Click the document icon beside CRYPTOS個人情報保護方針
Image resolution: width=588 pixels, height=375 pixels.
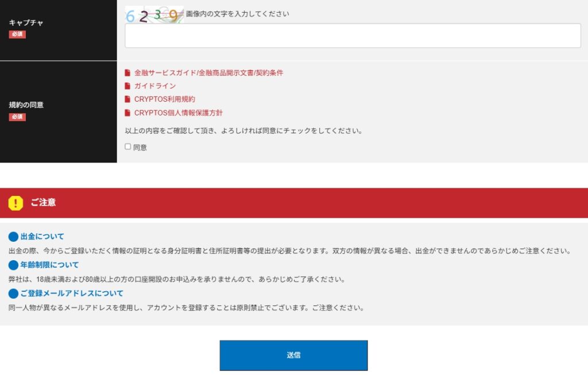coord(127,113)
